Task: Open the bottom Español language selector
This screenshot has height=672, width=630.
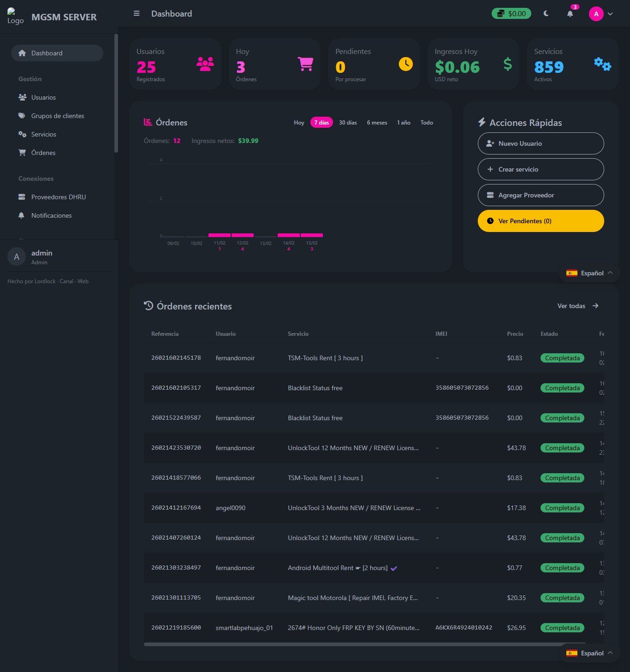Action: pos(589,653)
